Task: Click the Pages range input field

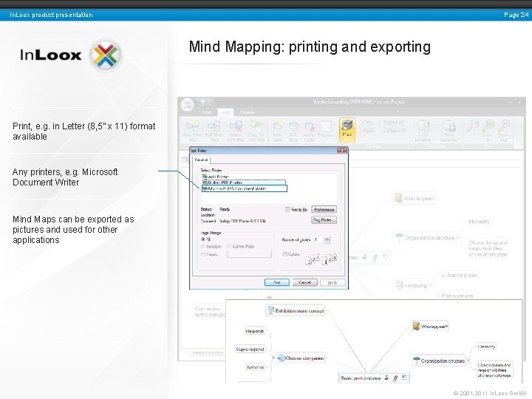Action: click(x=250, y=254)
